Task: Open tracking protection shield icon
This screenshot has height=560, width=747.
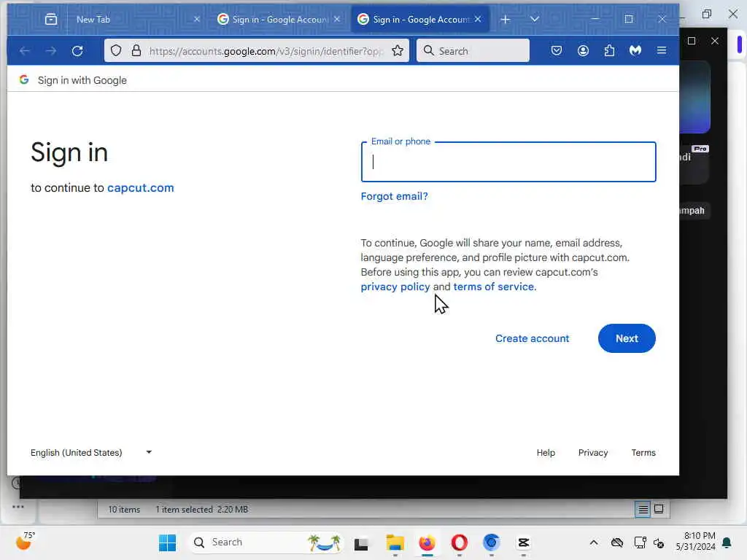Action: point(116,50)
